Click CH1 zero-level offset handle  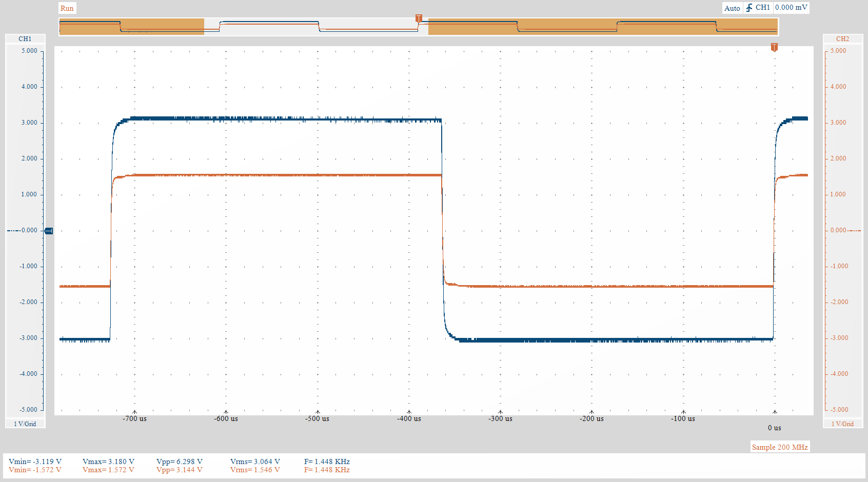pyautogui.click(x=49, y=231)
